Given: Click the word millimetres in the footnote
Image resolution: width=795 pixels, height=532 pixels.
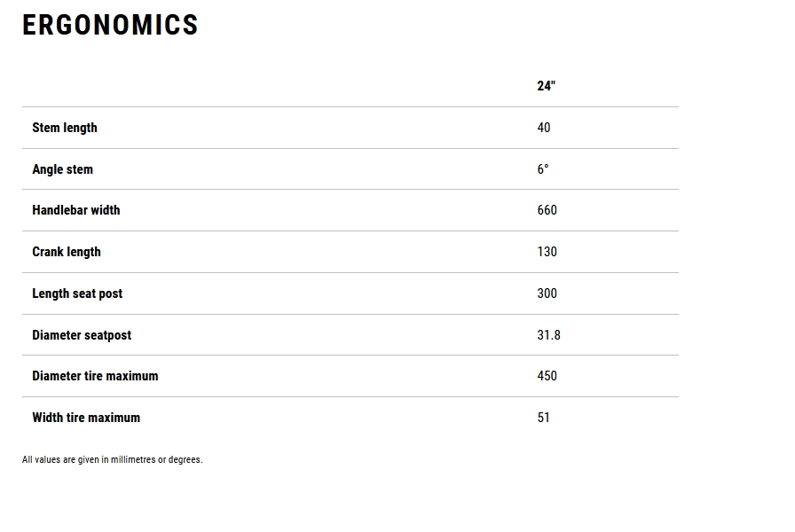Looking at the screenshot, I should (x=131, y=460).
